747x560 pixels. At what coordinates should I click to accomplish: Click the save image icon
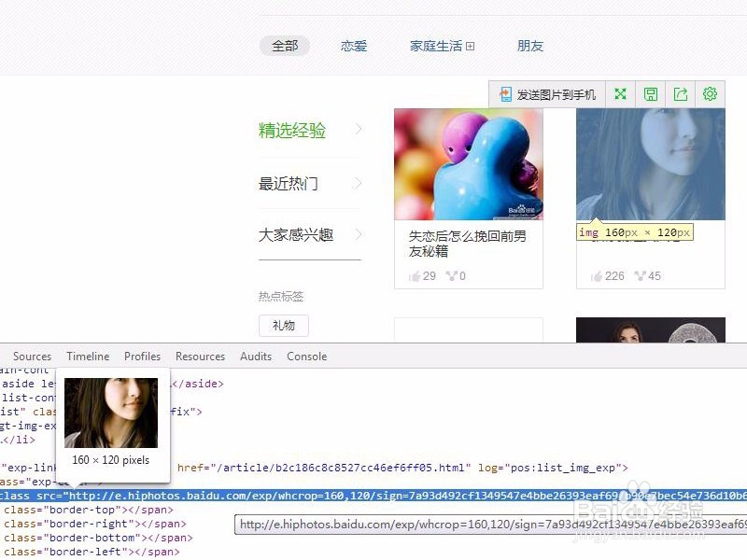coord(650,93)
